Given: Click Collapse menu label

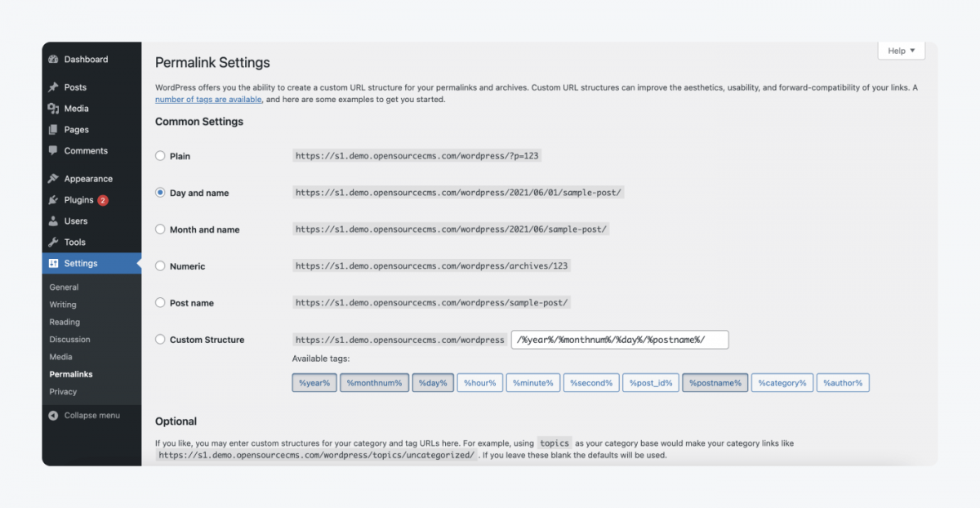Looking at the screenshot, I should (x=92, y=416).
